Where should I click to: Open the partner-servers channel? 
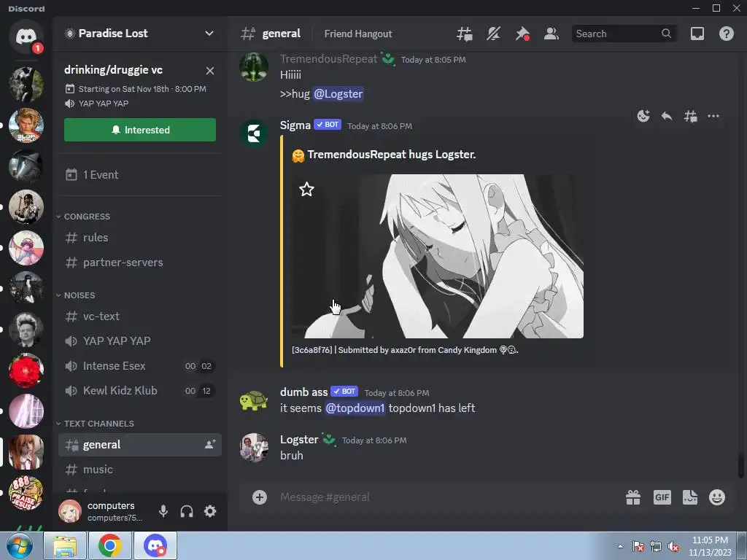coord(140,262)
